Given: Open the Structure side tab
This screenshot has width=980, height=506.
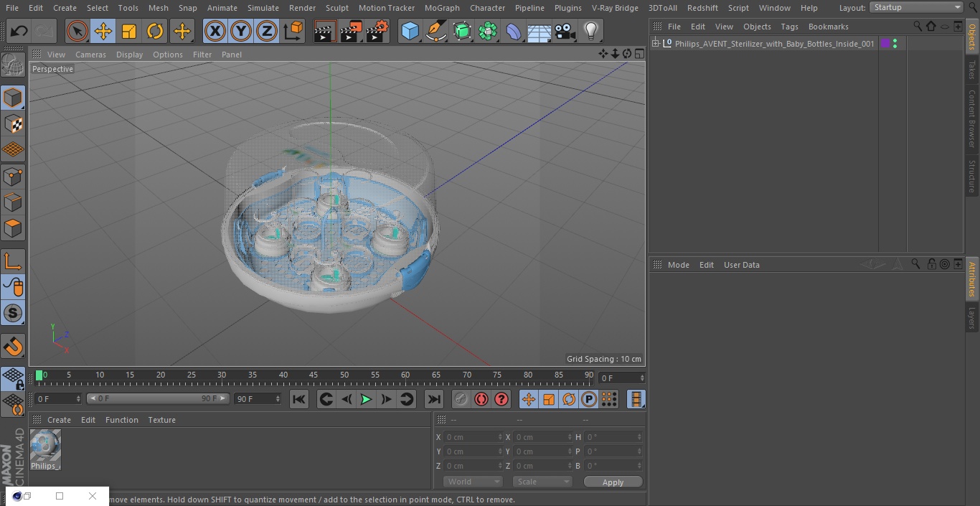Looking at the screenshot, I should tap(972, 177).
